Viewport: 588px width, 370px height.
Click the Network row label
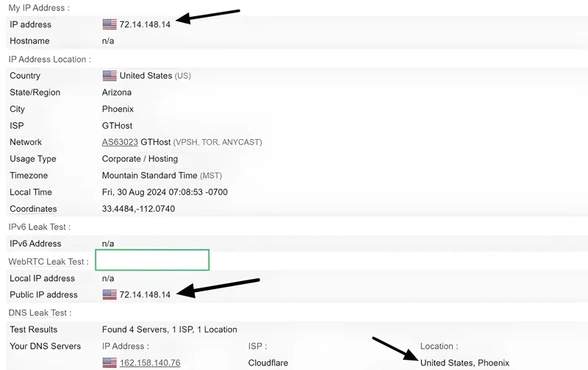(x=26, y=142)
